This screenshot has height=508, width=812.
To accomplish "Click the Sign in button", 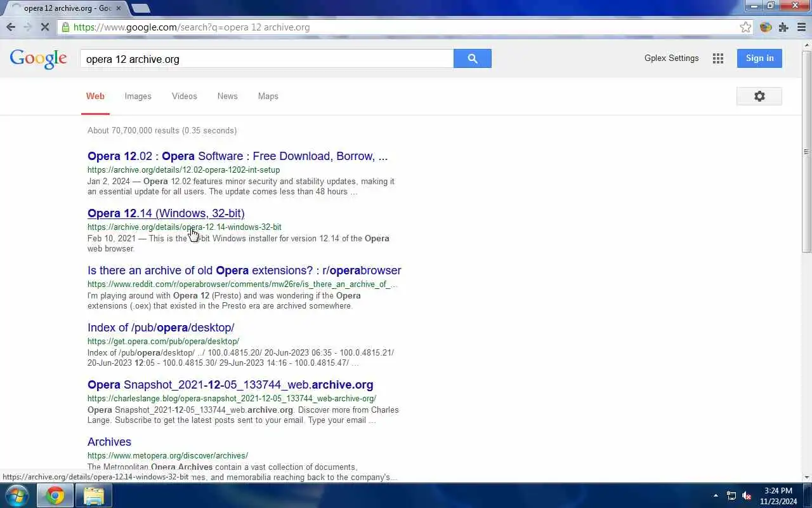I will tap(759, 58).
